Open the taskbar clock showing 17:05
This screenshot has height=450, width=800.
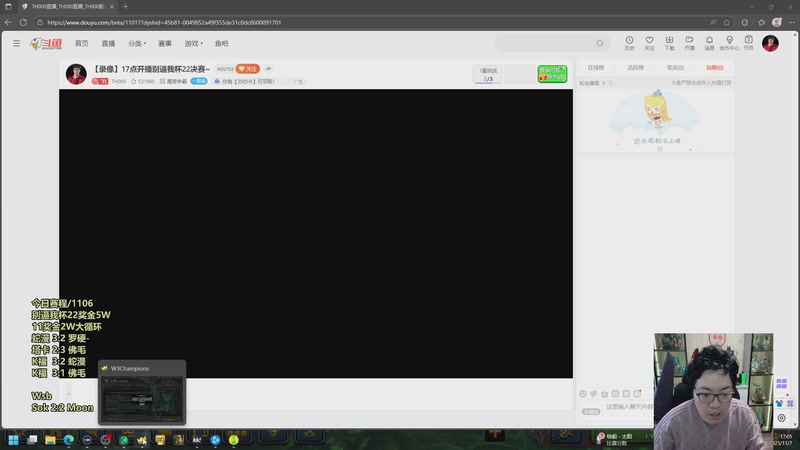pyautogui.click(x=786, y=440)
